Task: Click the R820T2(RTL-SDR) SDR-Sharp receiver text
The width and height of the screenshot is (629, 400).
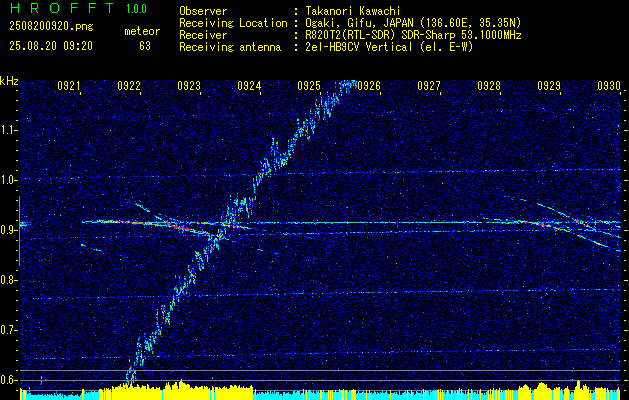Action: click(x=414, y=35)
